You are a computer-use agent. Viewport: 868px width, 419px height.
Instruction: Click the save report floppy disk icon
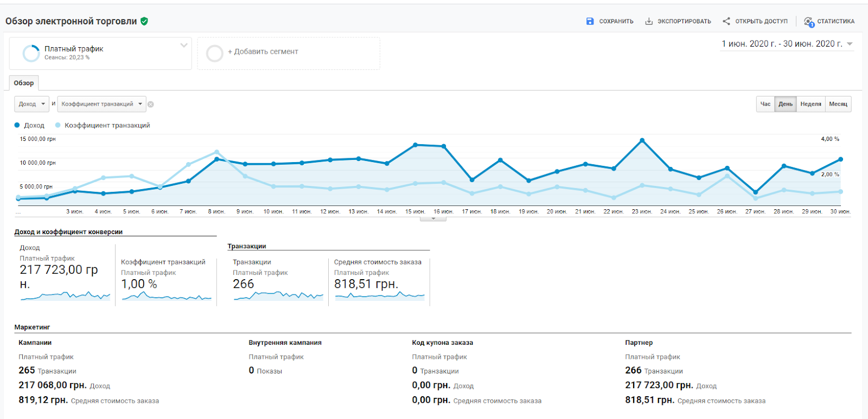tap(590, 21)
